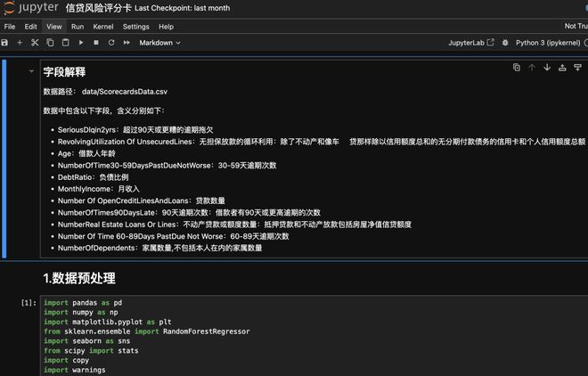Screen dimensions: 588x376
Task: Click the Jupyter logo
Action: coord(31,7)
